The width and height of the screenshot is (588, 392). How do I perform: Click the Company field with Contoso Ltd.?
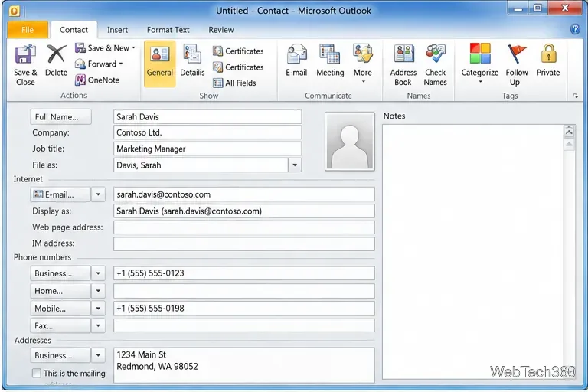pos(207,132)
